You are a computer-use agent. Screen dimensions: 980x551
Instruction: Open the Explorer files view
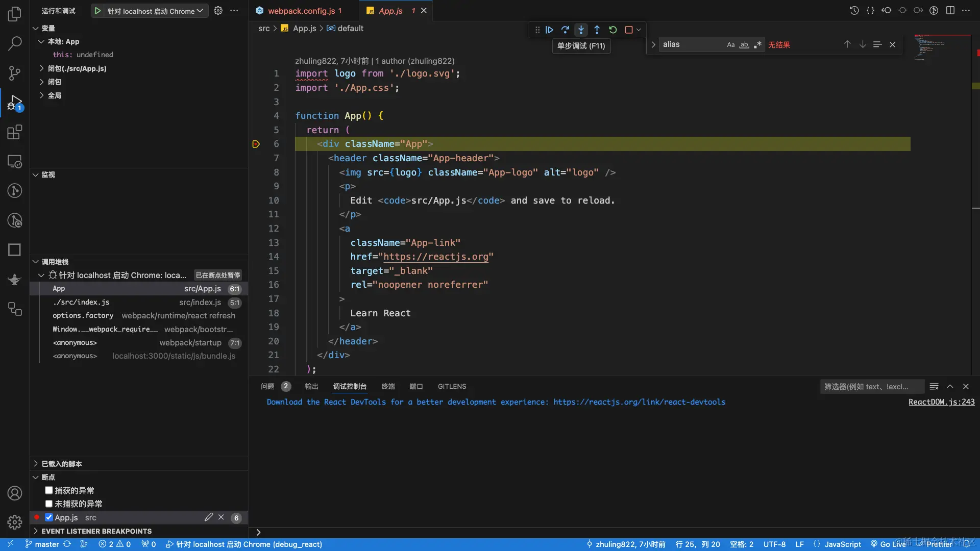14,14
